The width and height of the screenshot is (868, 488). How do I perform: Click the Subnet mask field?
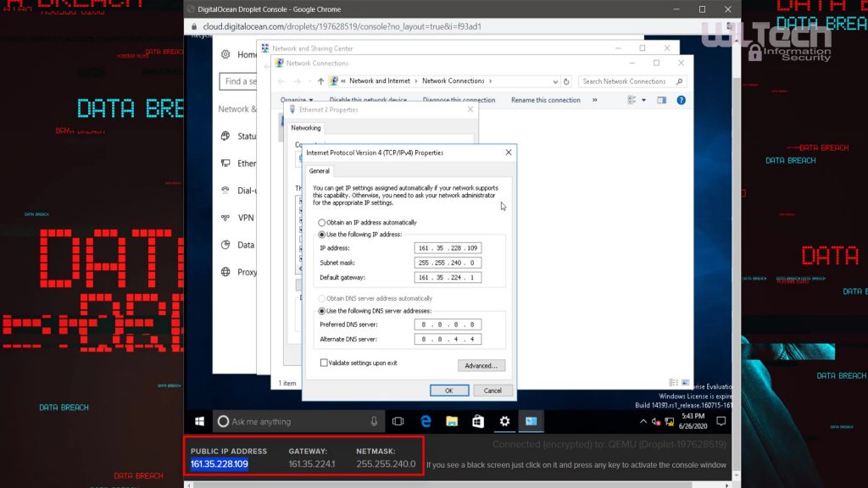pos(448,263)
